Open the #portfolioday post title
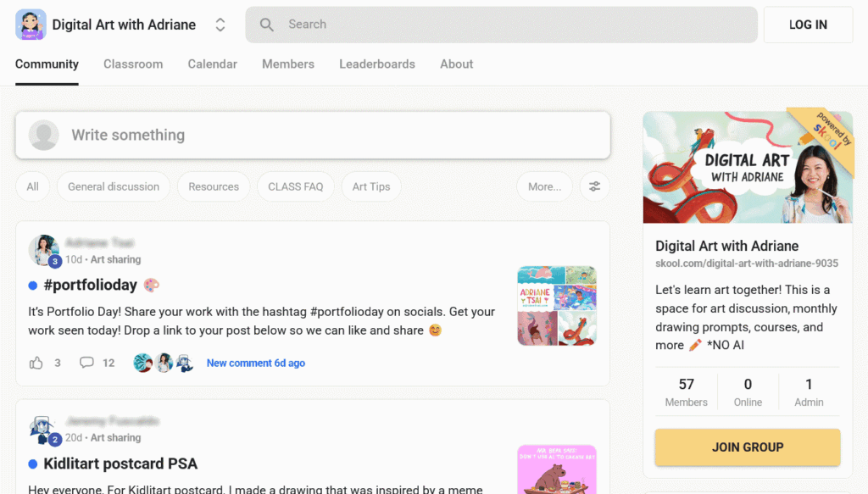The image size is (868, 494). [x=90, y=285]
